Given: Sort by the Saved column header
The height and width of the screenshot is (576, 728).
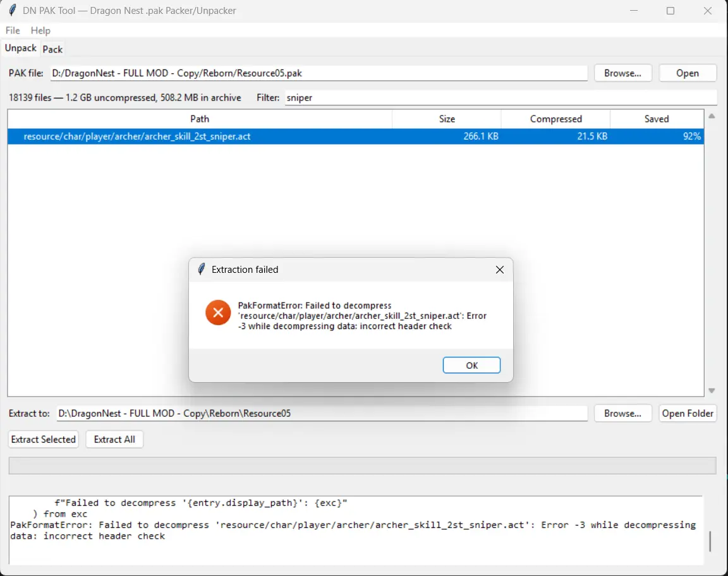Looking at the screenshot, I should (657, 119).
